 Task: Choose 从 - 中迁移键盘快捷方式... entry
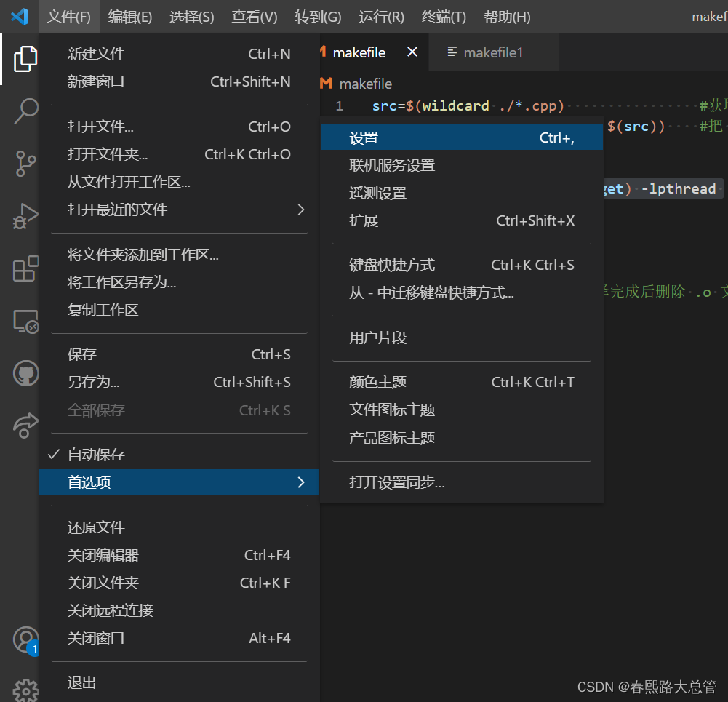pos(462,293)
